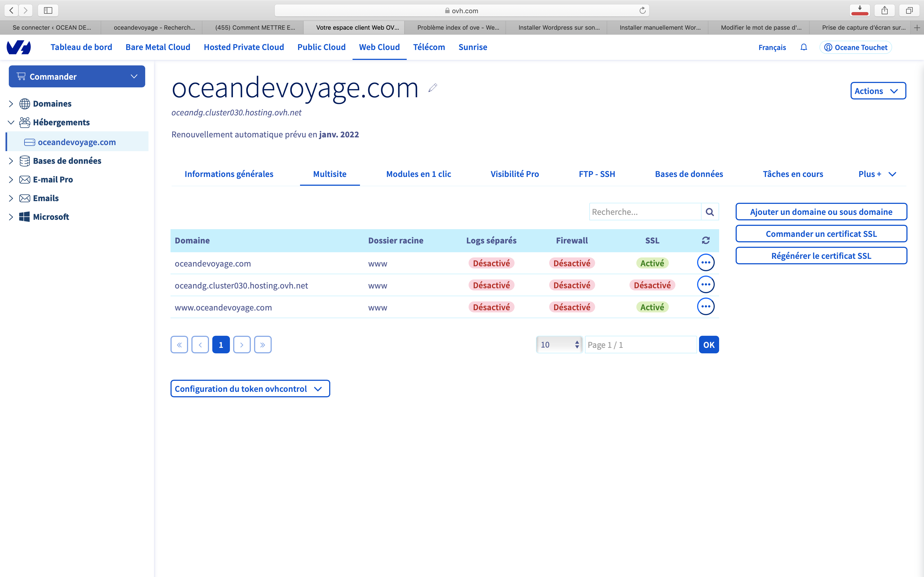The image size is (924, 577).
Task: Click the pencil icon beside oceandevoyage.com title
Action: (433, 88)
